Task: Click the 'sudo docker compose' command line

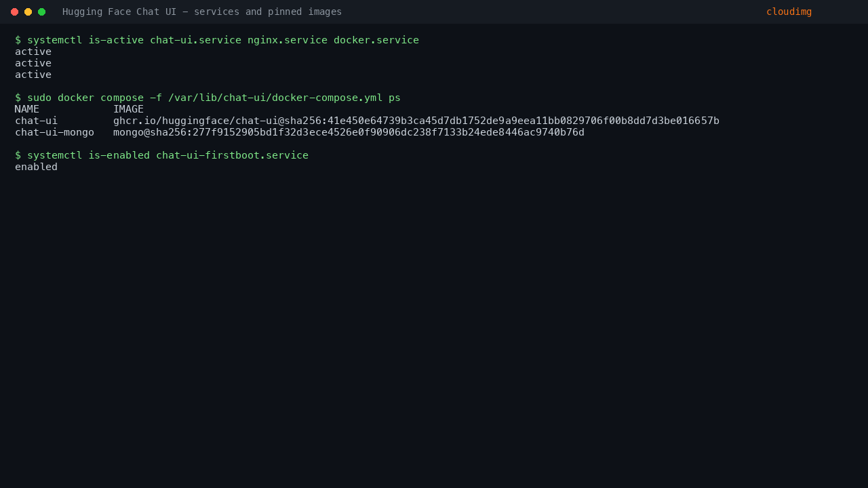Action: click(x=208, y=98)
